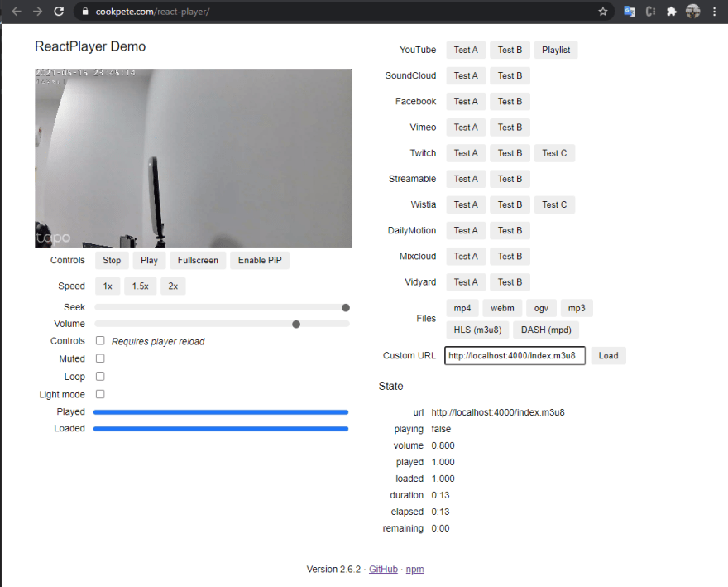Load the HLS (m3u8) sample

[x=477, y=330]
